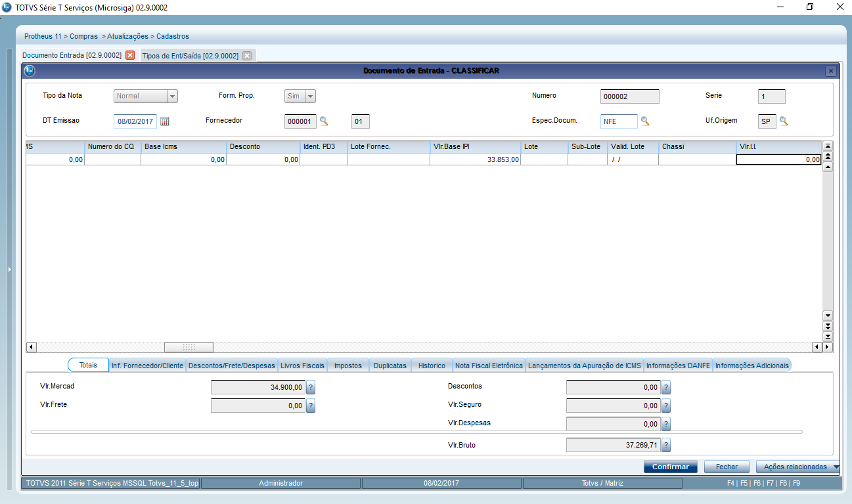Click the Vlr.Base IPI column header
This screenshot has height=504, width=852.
pos(476,146)
